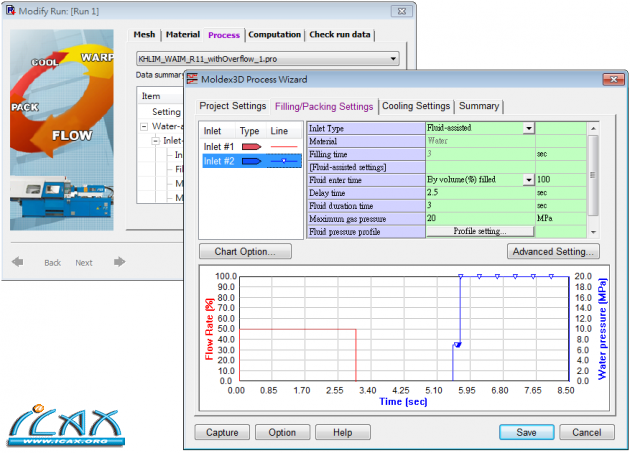
Task: Click the Next arrow icon
Action: point(119,262)
